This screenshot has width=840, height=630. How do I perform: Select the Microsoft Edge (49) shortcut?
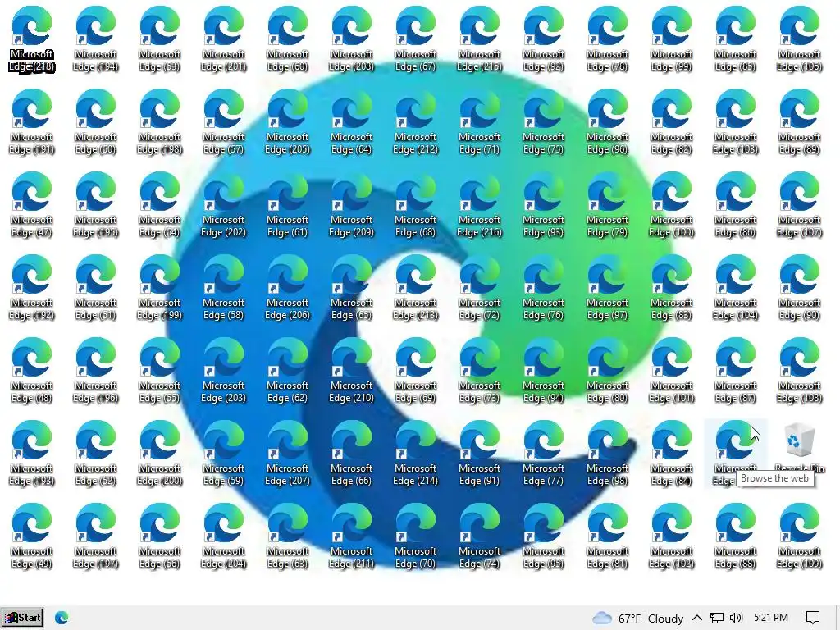[32, 536]
